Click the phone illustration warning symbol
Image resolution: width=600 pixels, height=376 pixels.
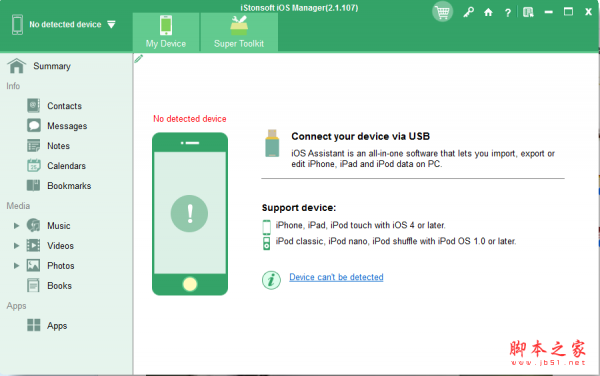click(x=189, y=213)
